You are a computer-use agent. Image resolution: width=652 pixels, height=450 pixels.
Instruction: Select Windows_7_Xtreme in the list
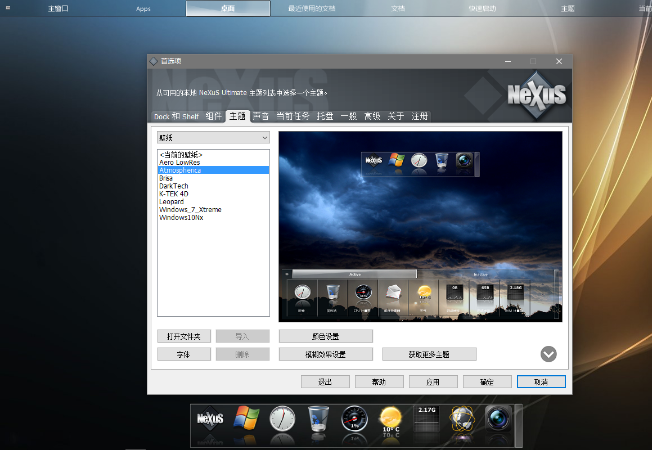pos(213,210)
